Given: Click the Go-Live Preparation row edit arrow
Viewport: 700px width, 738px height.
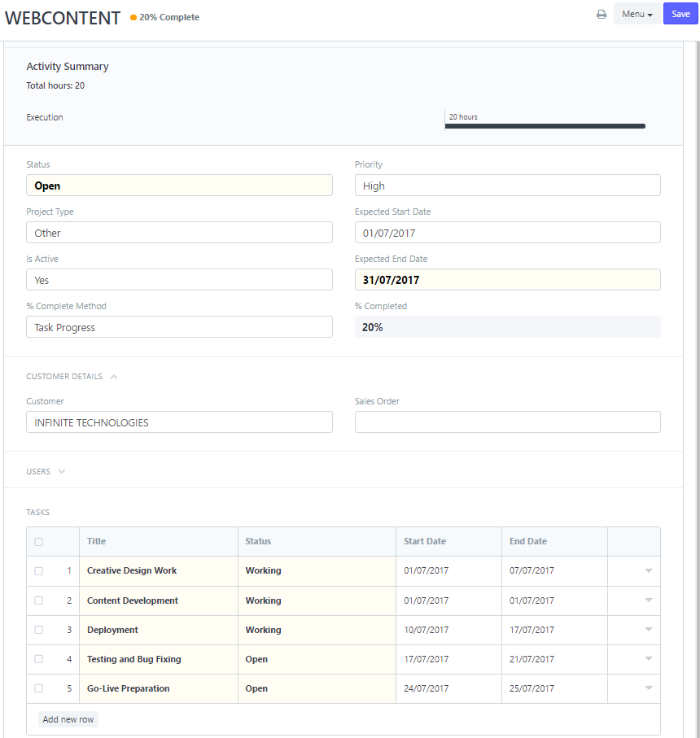Looking at the screenshot, I should click(648, 688).
